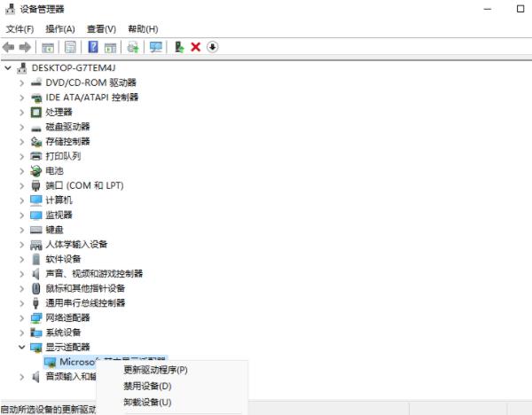Screen dimensions: 532x415
Task: Click the 监视器 monitor icon
Action: [x=36, y=215]
